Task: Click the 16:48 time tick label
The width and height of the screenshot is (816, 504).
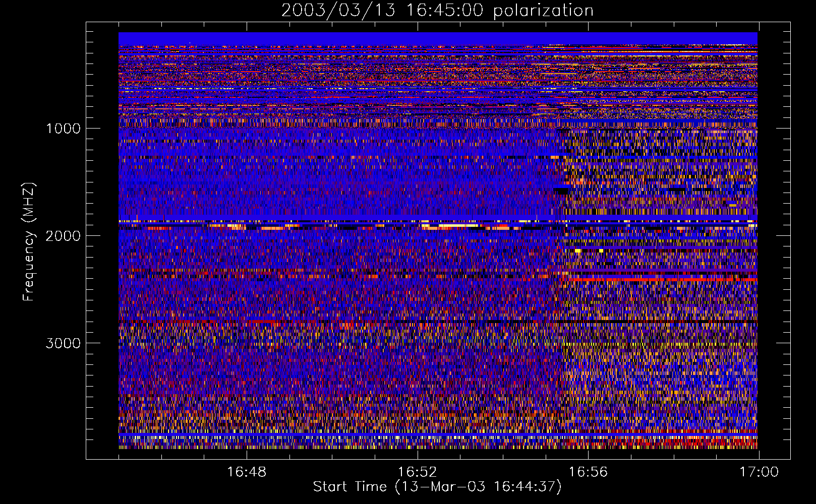Action: (x=247, y=472)
